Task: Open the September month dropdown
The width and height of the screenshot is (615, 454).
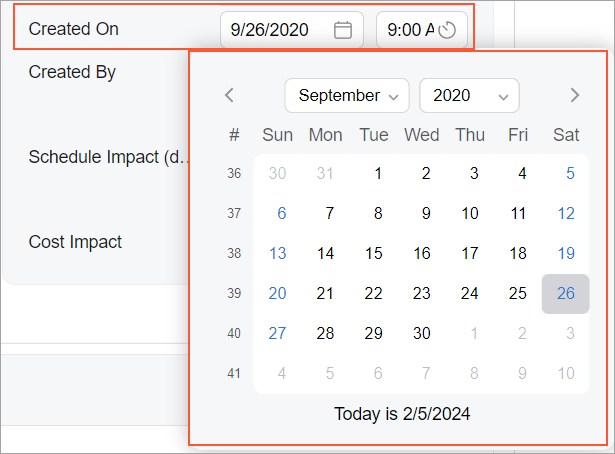Action: point(347,96)
